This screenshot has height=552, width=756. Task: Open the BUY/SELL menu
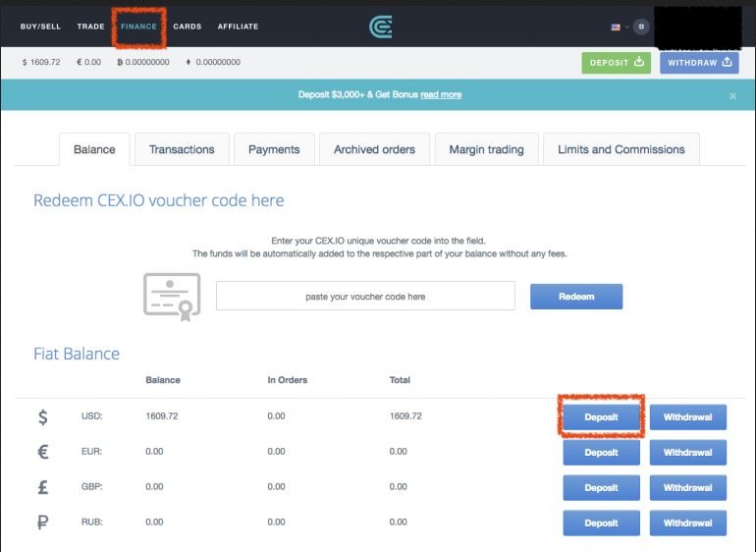coord(40,27)
